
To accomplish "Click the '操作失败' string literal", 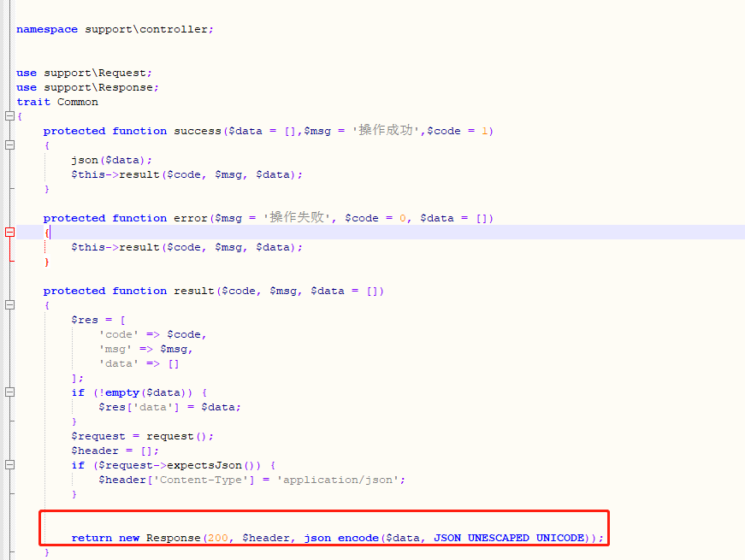I will coord(297,218).
